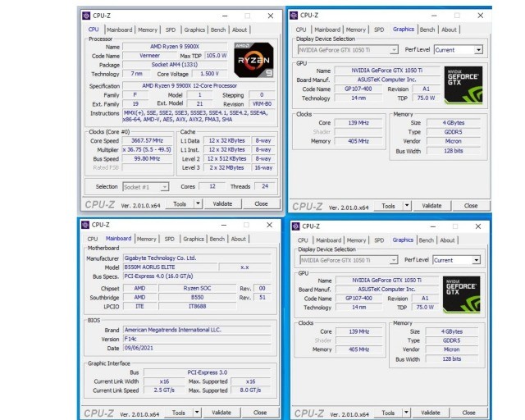Viewport: 525px width, 420px height.
Task: Click the Manufacturer field Gigabyte Technology Co. Ltd.
Action: (197, 258)
